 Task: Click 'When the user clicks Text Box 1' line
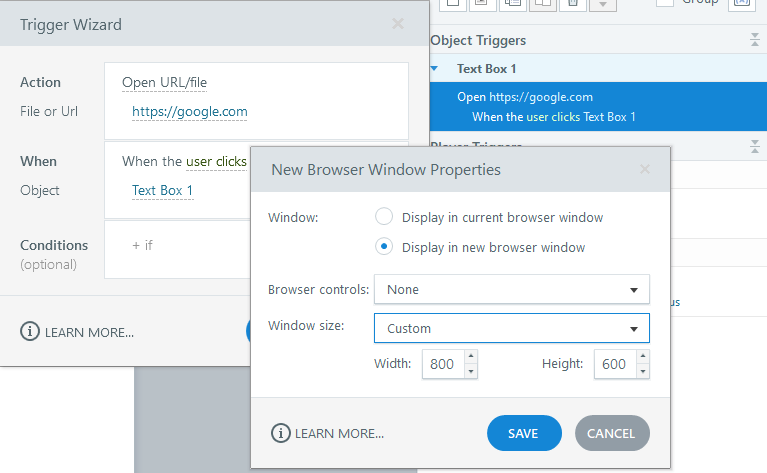point(553,117)
